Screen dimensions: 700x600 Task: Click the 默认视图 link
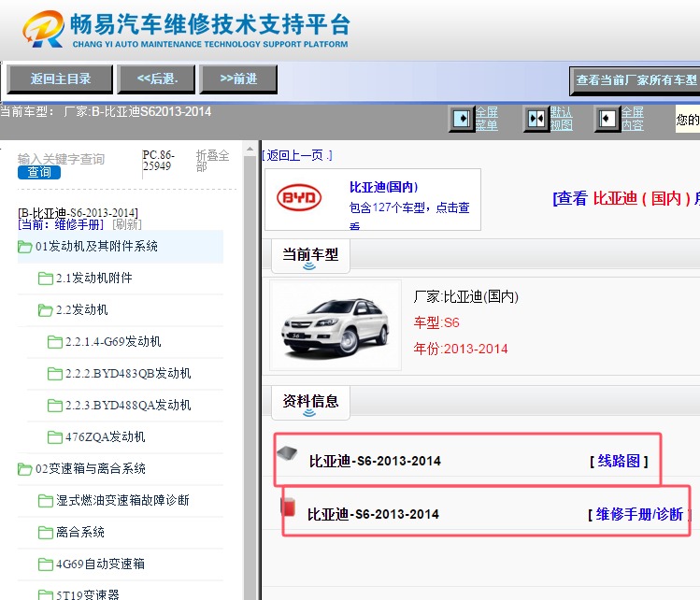(x=561, y=119)
